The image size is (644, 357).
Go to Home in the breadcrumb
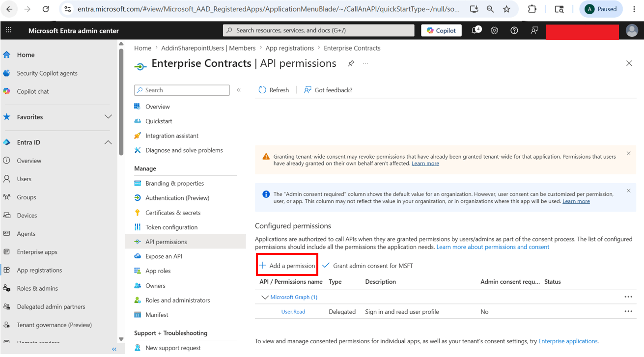[142, 48]
